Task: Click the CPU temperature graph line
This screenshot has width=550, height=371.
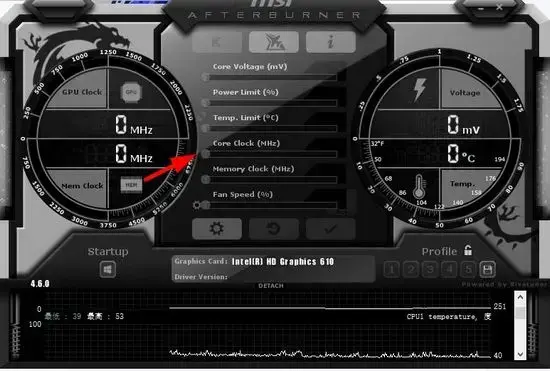Action: tap(330, 354)
